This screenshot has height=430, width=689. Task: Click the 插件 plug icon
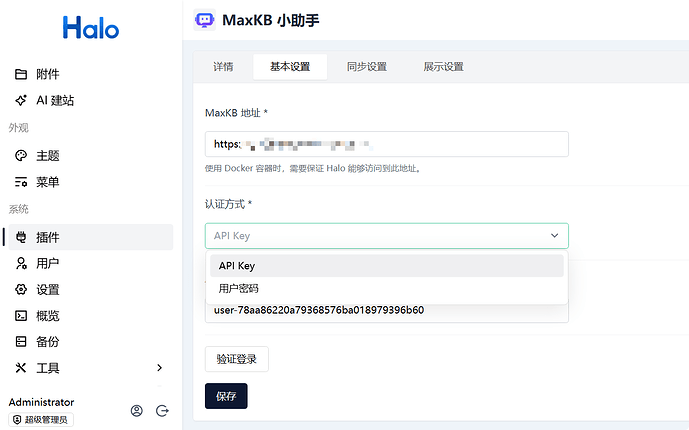point(21,237)
